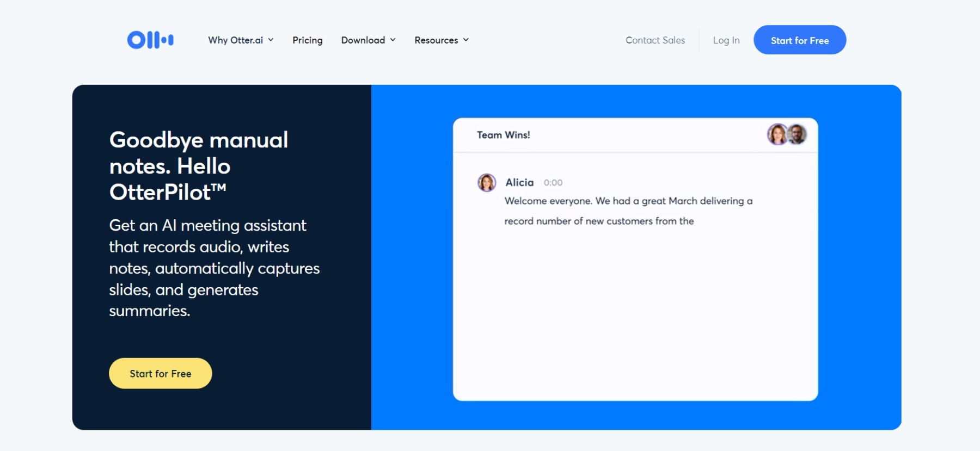The image size is (980, 451).
Task: Click the woman's avatar in Team Wins header
Action: pos(777,134)
